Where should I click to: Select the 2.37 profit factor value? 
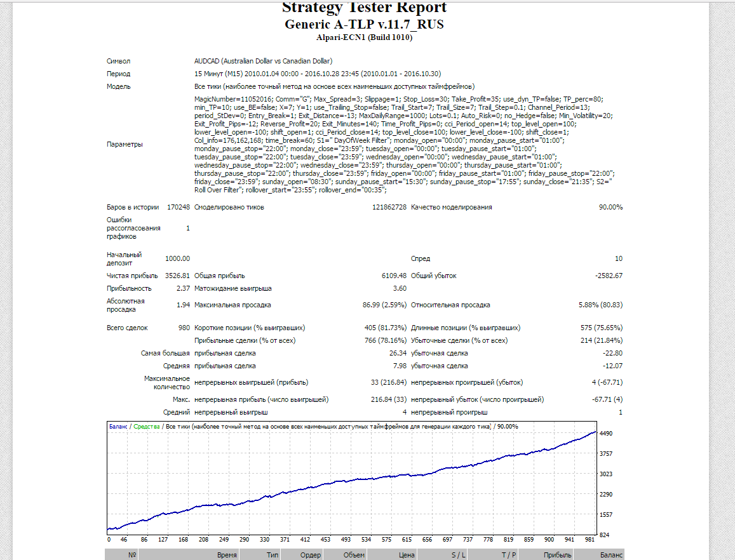[x=184, y=288]
